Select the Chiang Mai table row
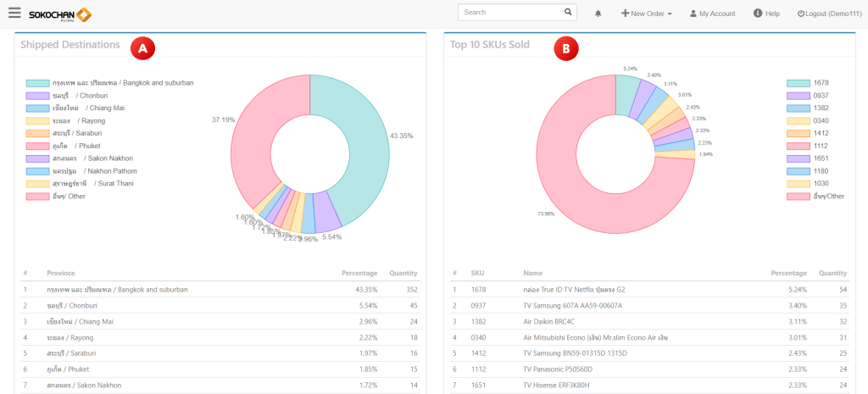 pos(220,321)
